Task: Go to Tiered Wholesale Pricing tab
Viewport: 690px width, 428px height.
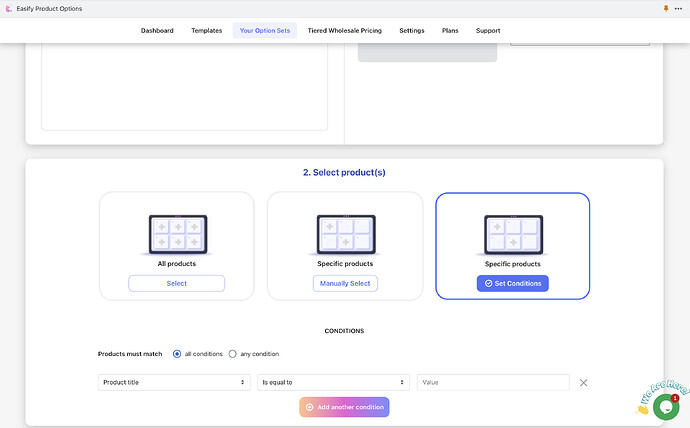Action: 345,31
